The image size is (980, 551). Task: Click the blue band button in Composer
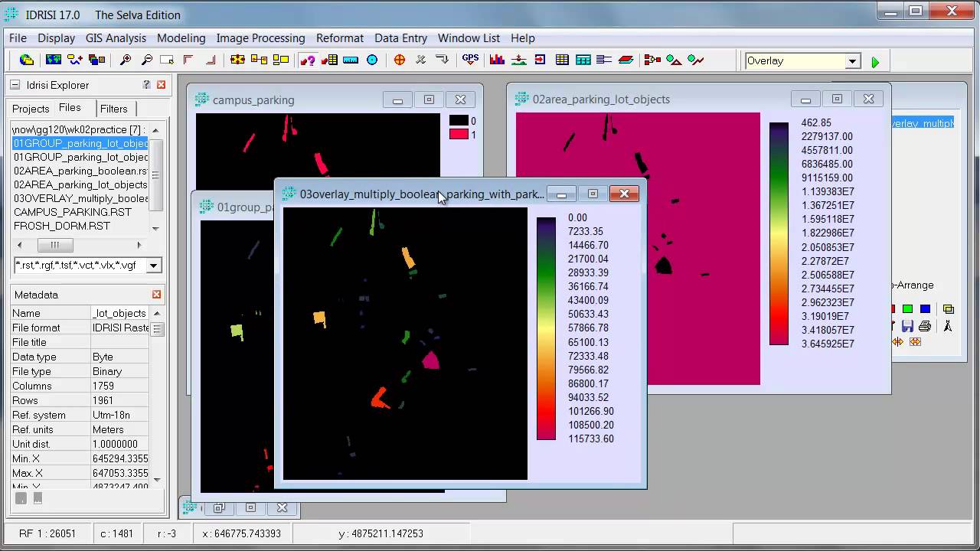[925, 309]
